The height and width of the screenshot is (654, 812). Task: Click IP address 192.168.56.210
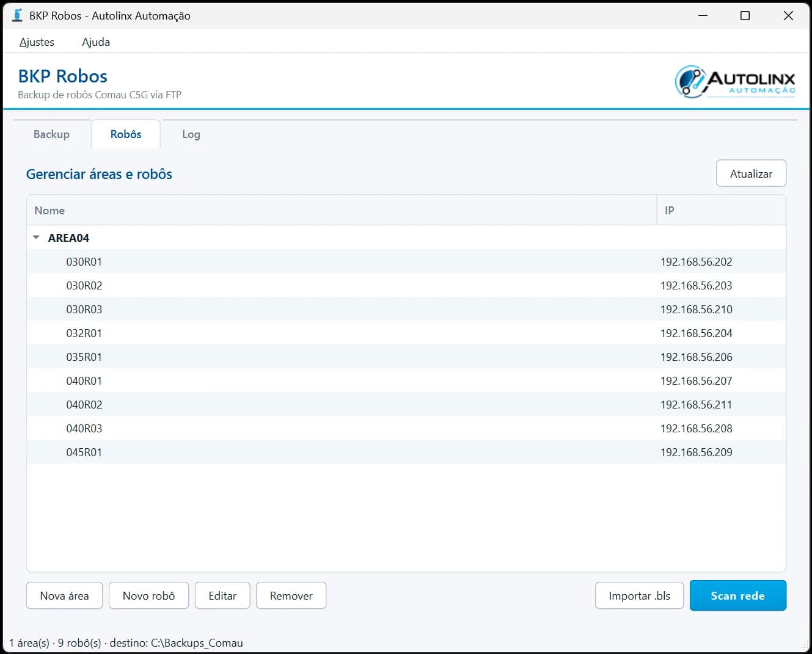[696, 309]
